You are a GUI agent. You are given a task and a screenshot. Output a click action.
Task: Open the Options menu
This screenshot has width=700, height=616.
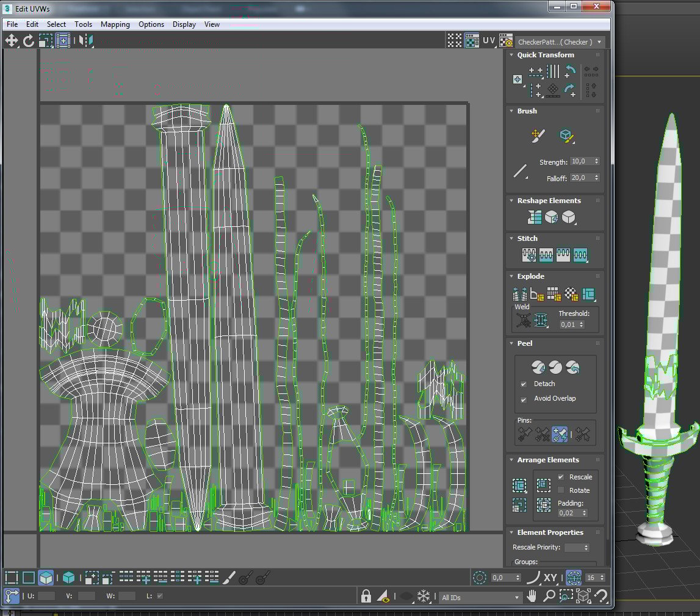click(151, 24)
